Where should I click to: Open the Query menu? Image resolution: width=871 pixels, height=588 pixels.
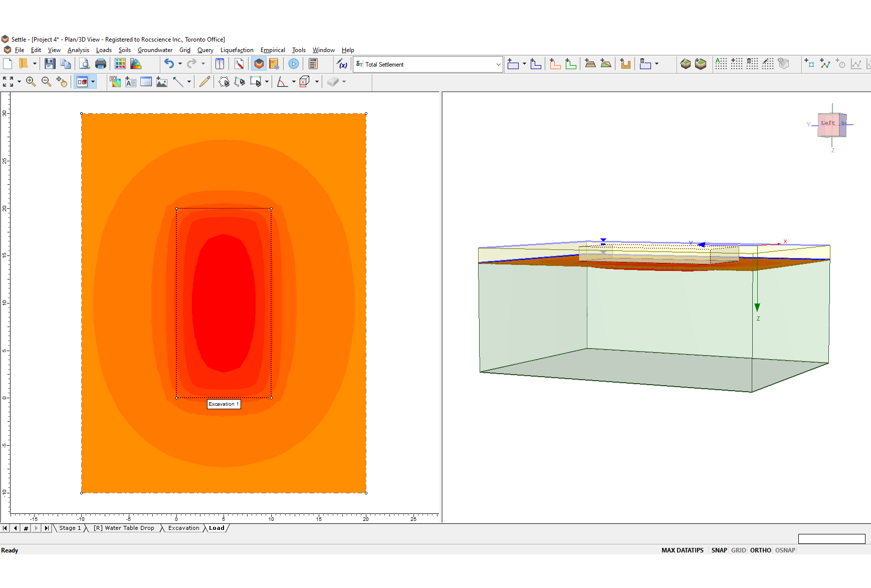coord(205,50)
